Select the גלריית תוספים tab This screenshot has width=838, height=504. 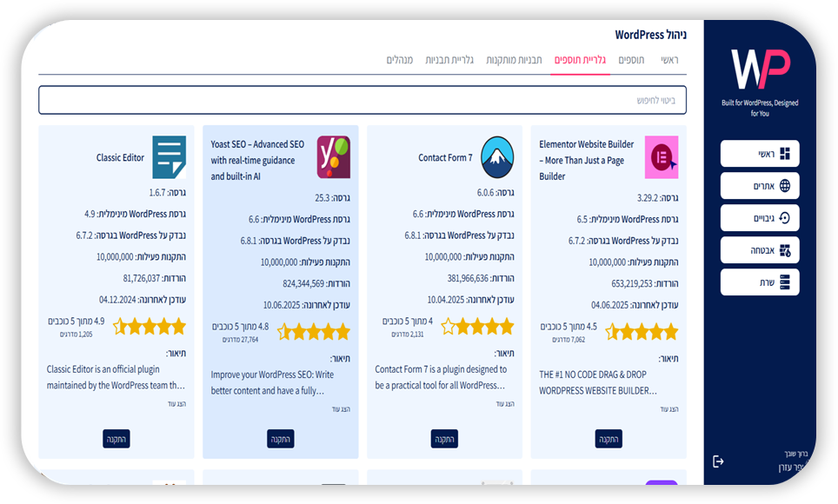coord(580,60)
